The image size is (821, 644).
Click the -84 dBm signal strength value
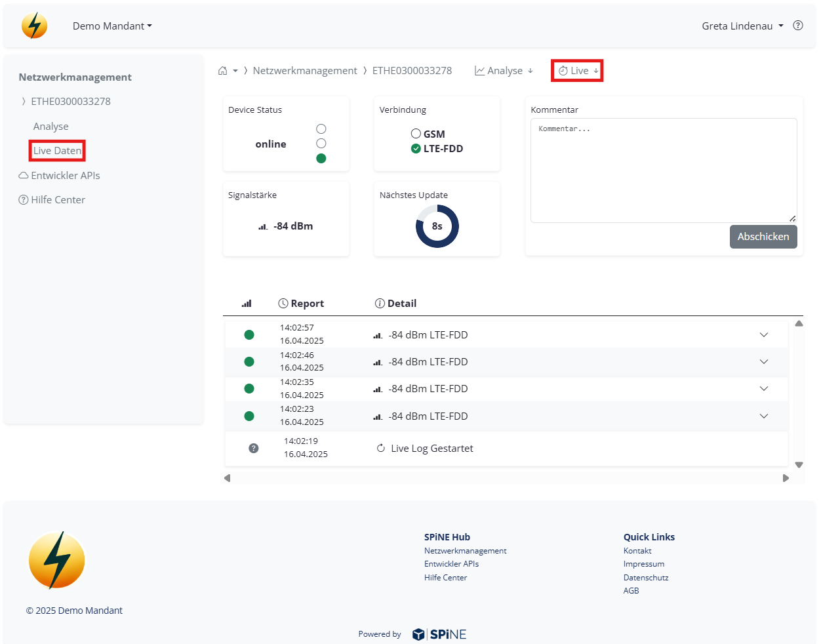coord(293,226)
